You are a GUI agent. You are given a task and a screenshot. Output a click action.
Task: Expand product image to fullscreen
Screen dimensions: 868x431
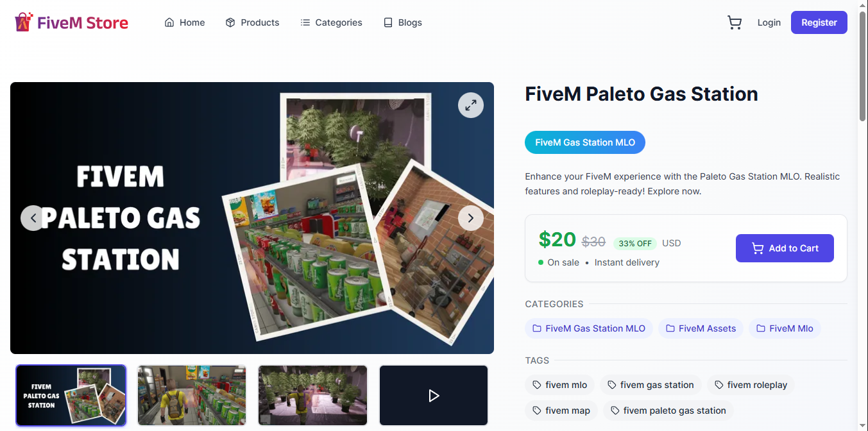point(471,105)
